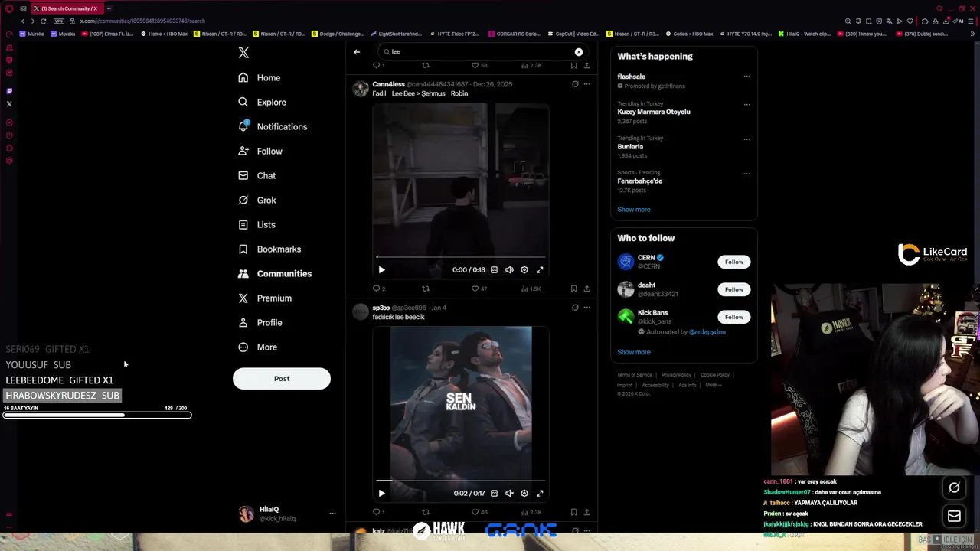Open options for Kuzey Marmara Otoyolu trend
This screenshot has height=551, width=980.
click(x=746, y=104)
